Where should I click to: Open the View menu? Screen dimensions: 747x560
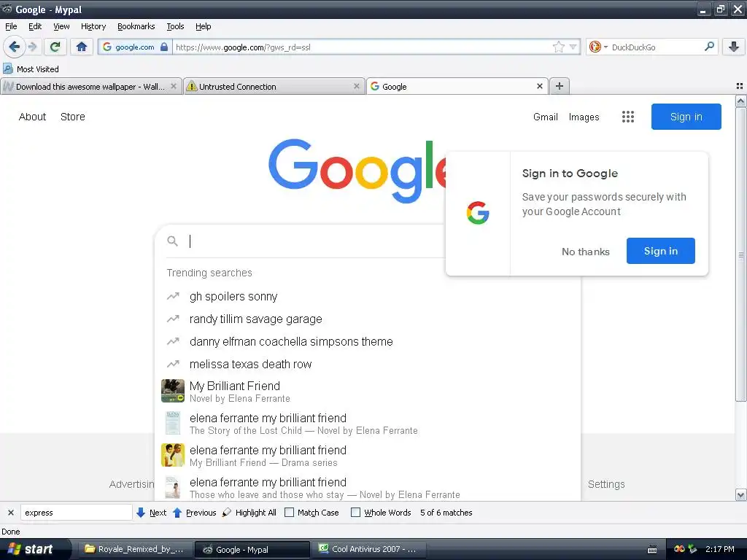[61, 26]
